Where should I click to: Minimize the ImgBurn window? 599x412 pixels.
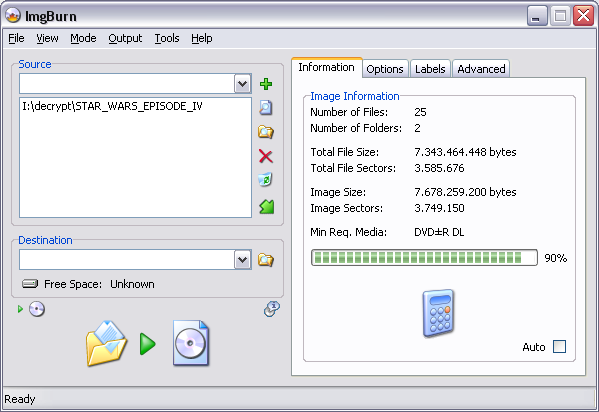[x=537, y=16]
